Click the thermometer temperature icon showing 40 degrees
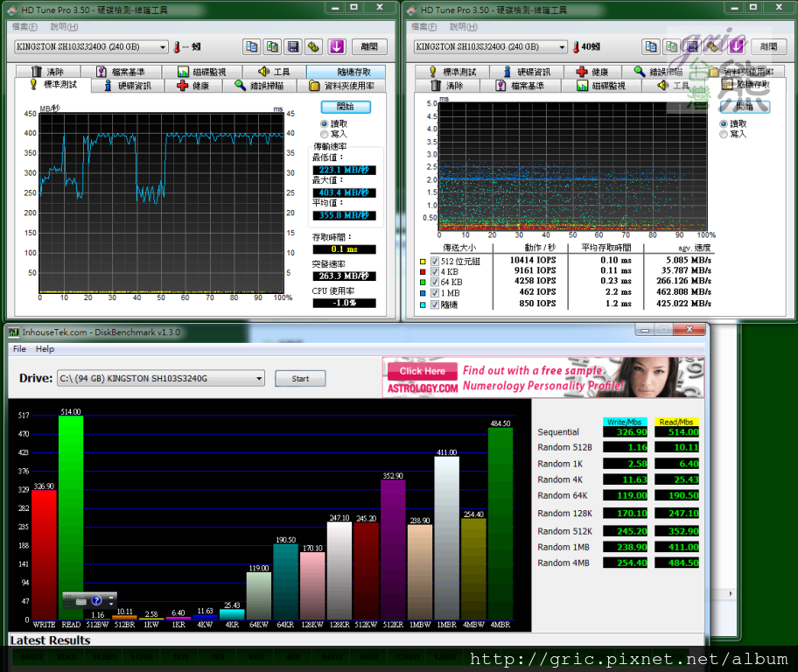This screenshot has width=798, height=672. click(x=575, y=46)
